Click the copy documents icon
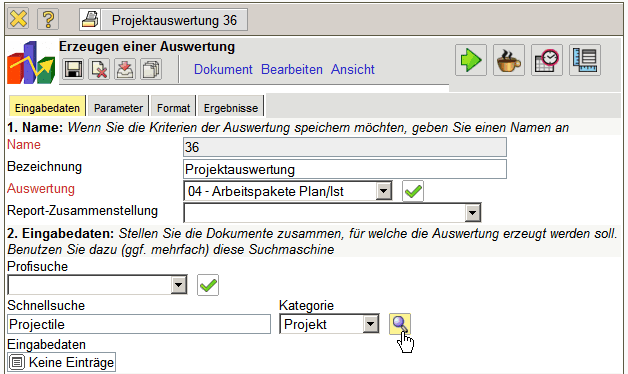This screenshot has height=374, width=628. click(x=151, y=69)
